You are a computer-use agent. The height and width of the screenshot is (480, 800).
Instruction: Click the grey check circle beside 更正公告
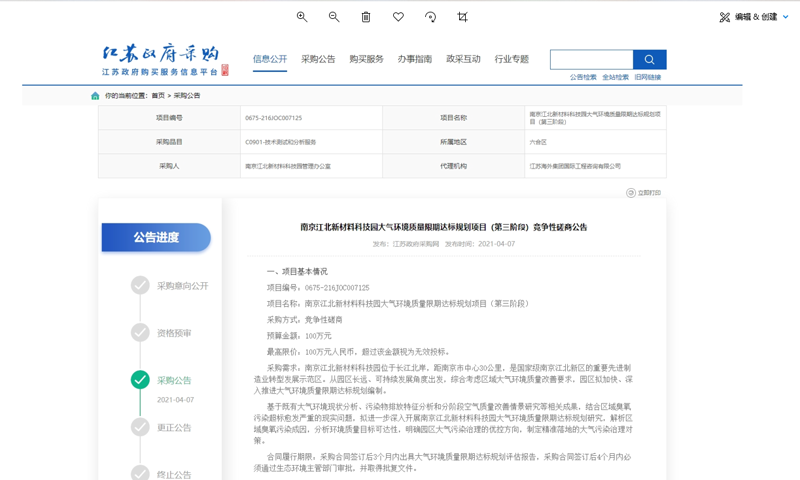140,427
